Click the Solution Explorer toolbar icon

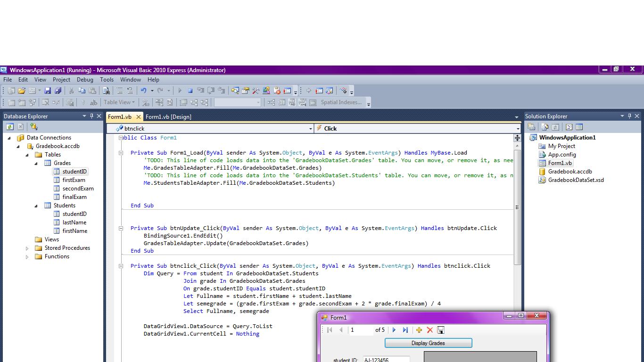[x=235, y=90]
